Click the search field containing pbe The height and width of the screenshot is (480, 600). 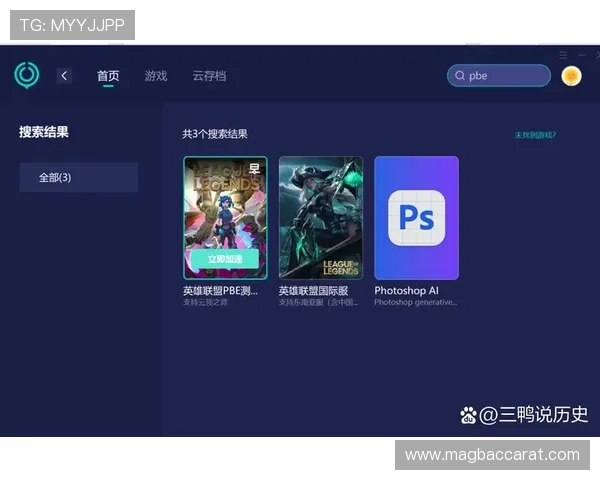pos(499,76)
